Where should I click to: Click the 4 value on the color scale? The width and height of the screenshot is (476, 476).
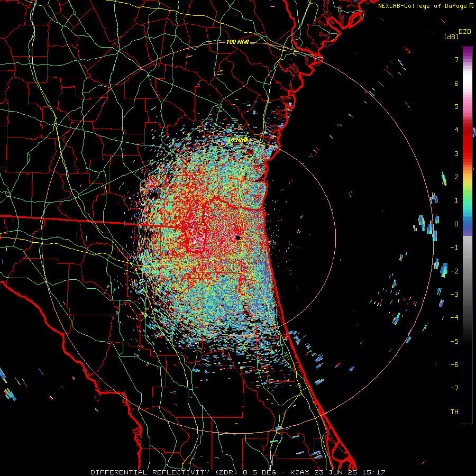click(x=456, y=130)
